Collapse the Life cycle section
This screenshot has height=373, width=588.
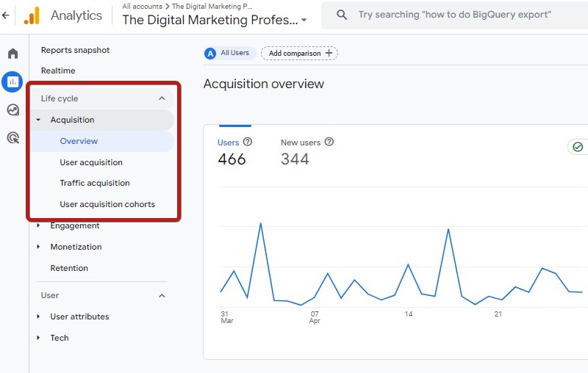point(162,98)
